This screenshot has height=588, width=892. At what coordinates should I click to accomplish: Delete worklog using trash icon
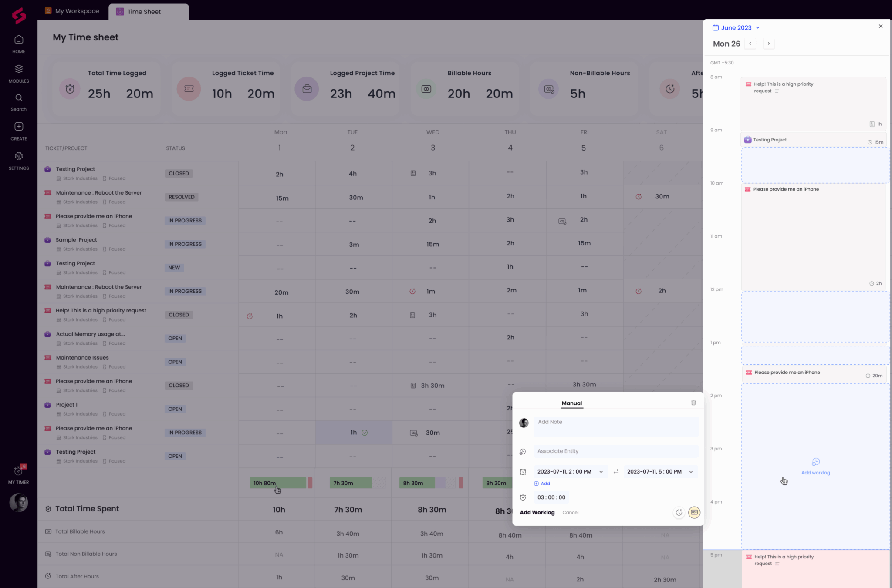coord(693,403)
